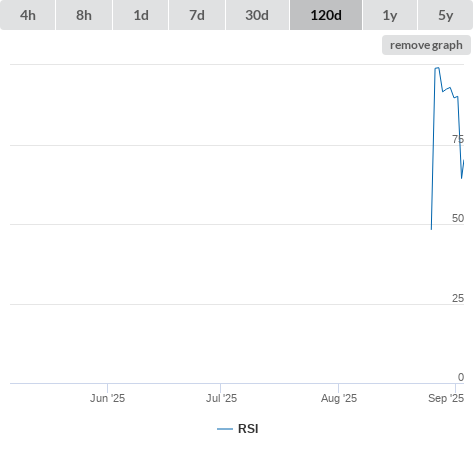The height and width of the screenshot is (455, 474).
Task: Select the 8h range tab
Action: (84, 15)
